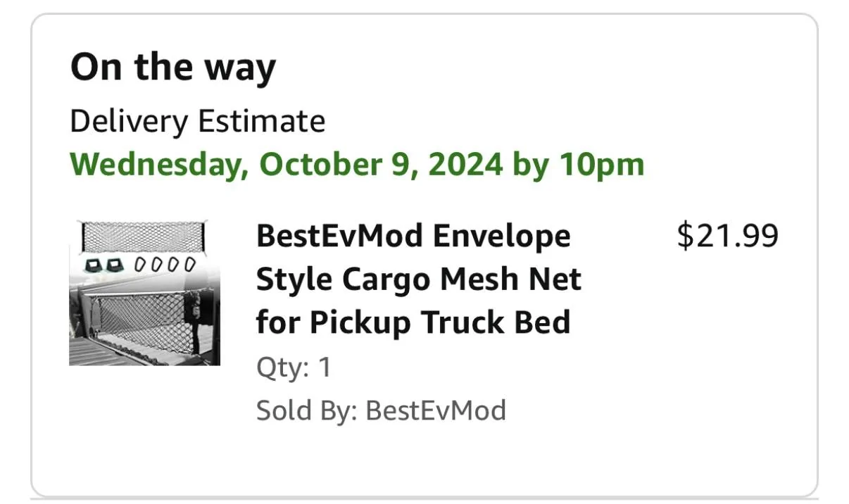849x504 pixels.
Task: Open the cargo net product thumbnail
Action: [144, 293]
